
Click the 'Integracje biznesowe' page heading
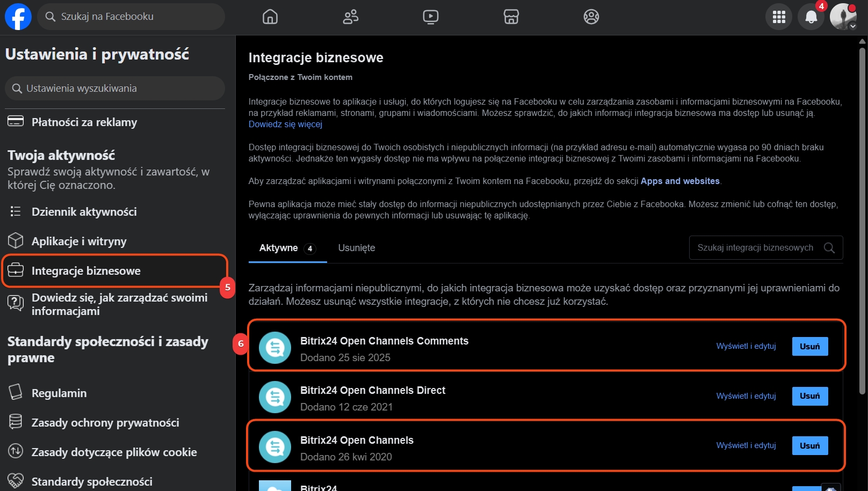pyautogui.click(x=316, y=58)
